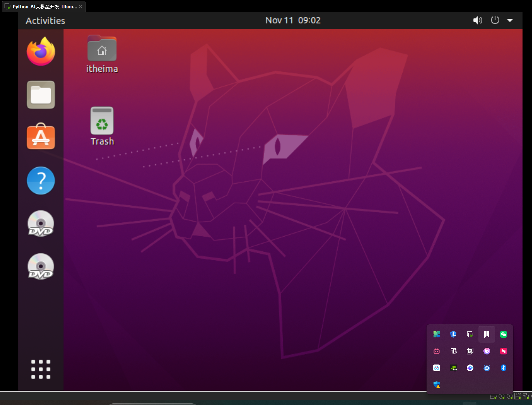Click the volume speaker icon in top bar
This screenshot has width=532, height=405.
478,20
